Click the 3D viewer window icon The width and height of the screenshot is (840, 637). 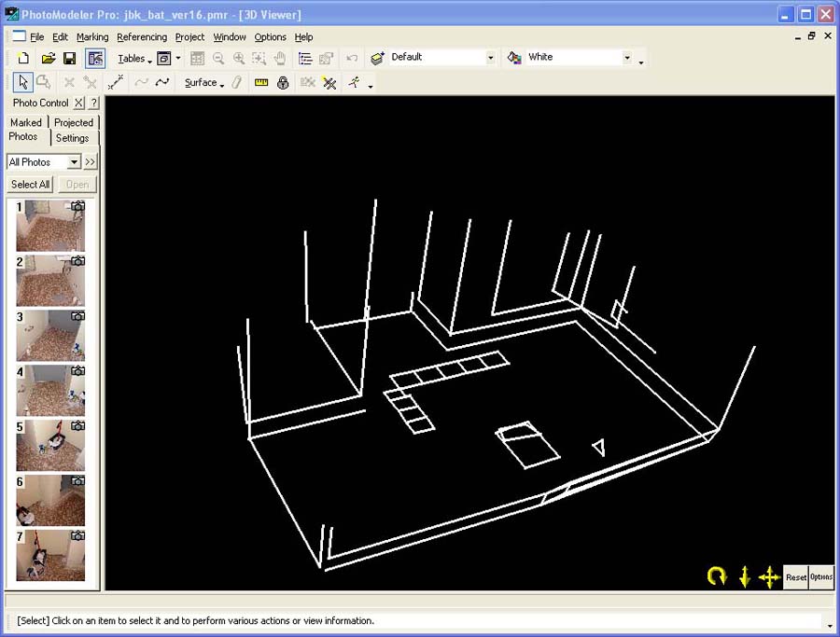point(164,58)
